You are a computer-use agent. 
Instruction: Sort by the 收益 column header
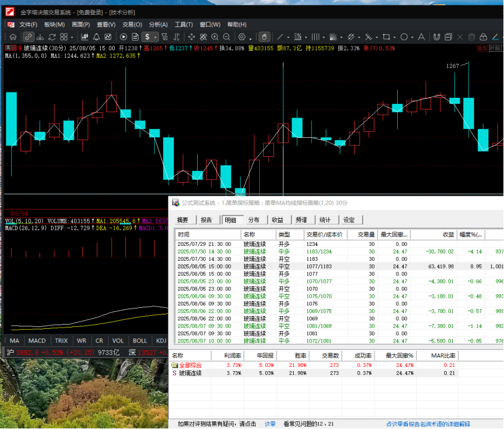pyautogui.click(x=447, y=234)
